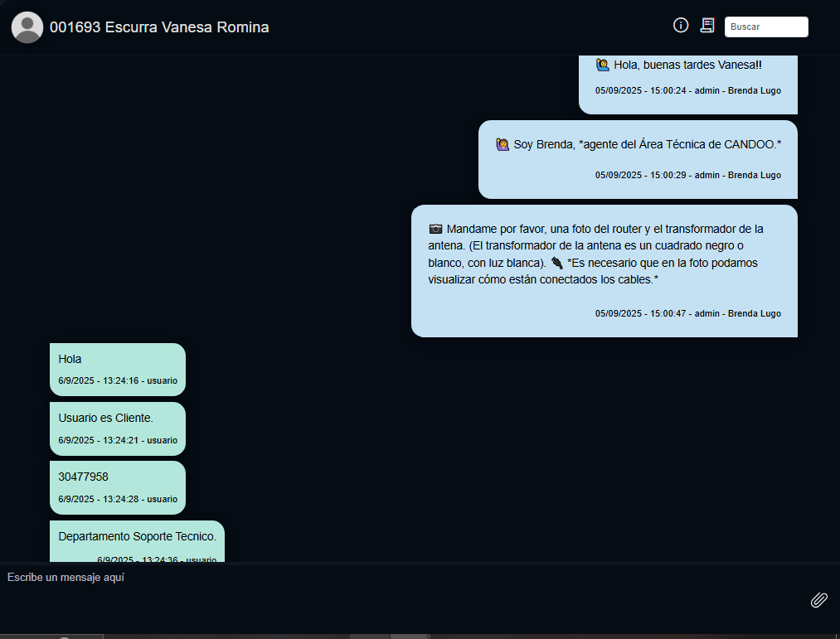Viewport: 840px width, 639px height.
Task: Click the paperclip attach file icon
Action: pyautogui.click(x=818, y=600)
